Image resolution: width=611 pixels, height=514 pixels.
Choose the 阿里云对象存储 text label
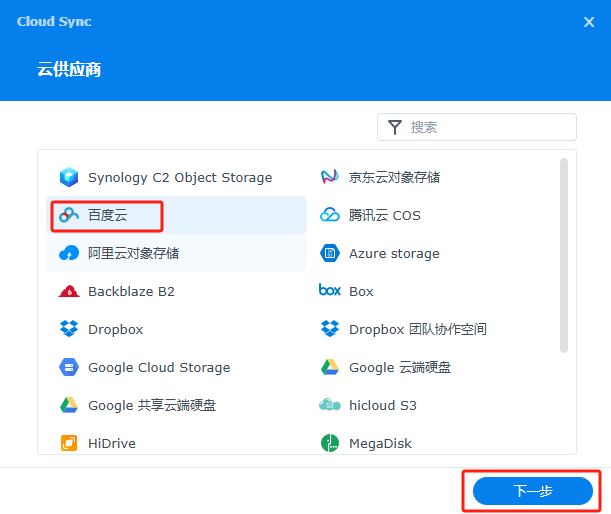tap(133, 253)
